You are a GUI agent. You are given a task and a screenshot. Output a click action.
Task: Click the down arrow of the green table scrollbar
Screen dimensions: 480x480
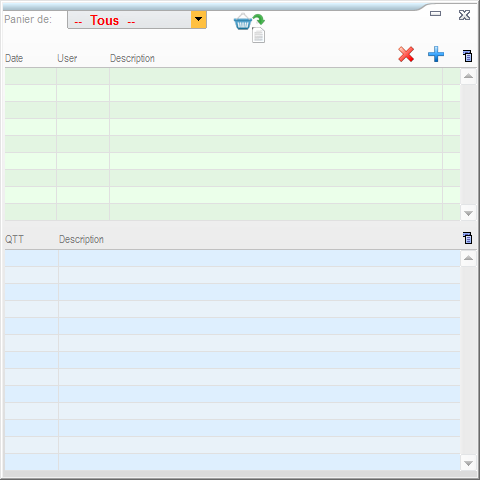coord(468,213)
